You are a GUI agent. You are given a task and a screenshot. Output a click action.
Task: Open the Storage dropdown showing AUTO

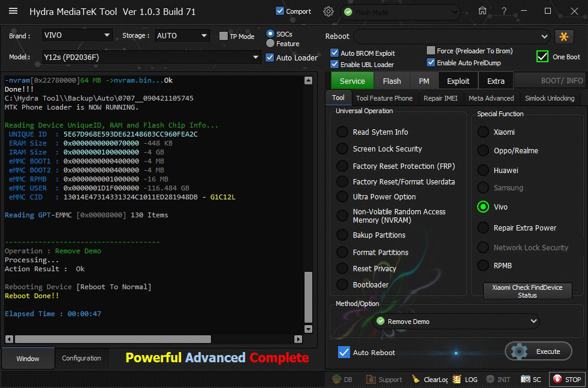coord(182,35)
